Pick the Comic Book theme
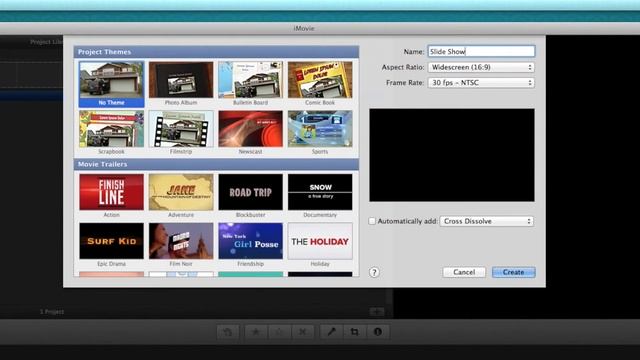Viewport: 640px width, 360px height. point(320,80)
